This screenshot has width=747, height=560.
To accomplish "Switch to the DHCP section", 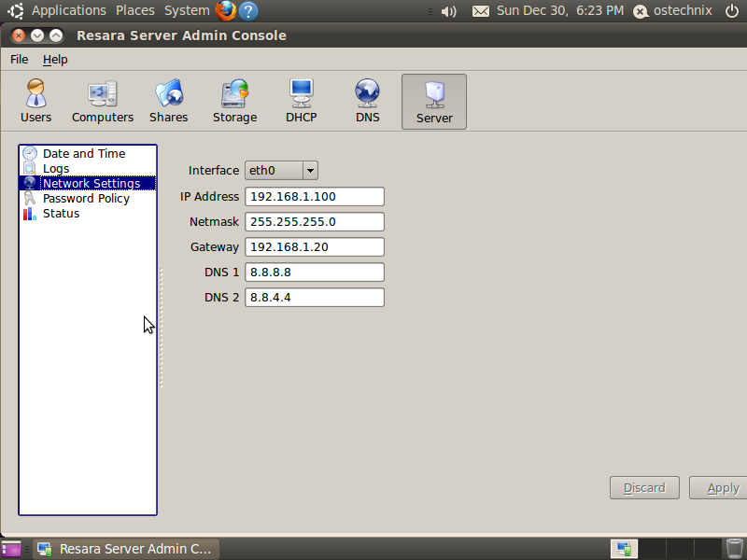I will click(301, 102).
